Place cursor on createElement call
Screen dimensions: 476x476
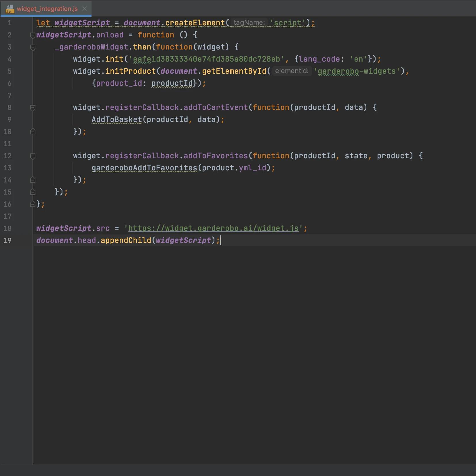click(195, 23)
